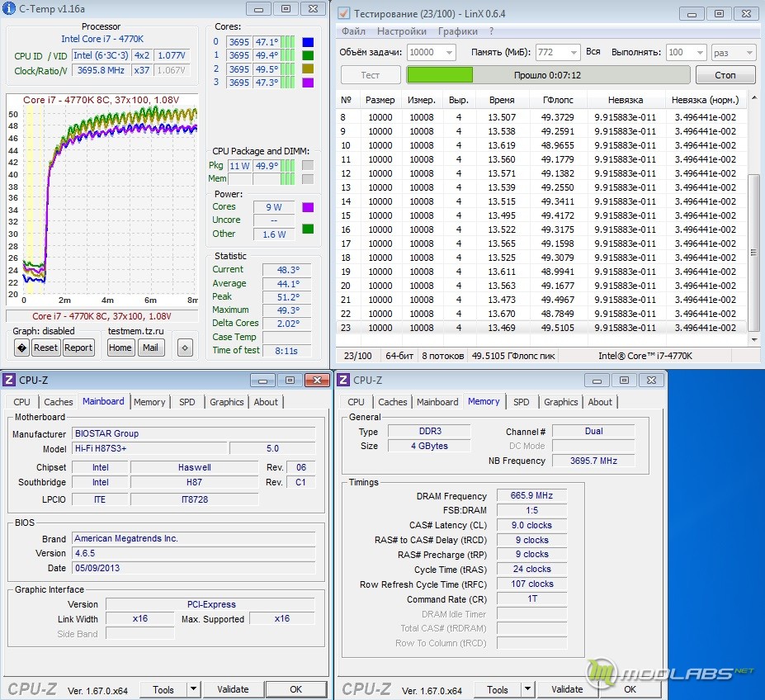Open the Настройки menu in LinX

click(402, 31)
